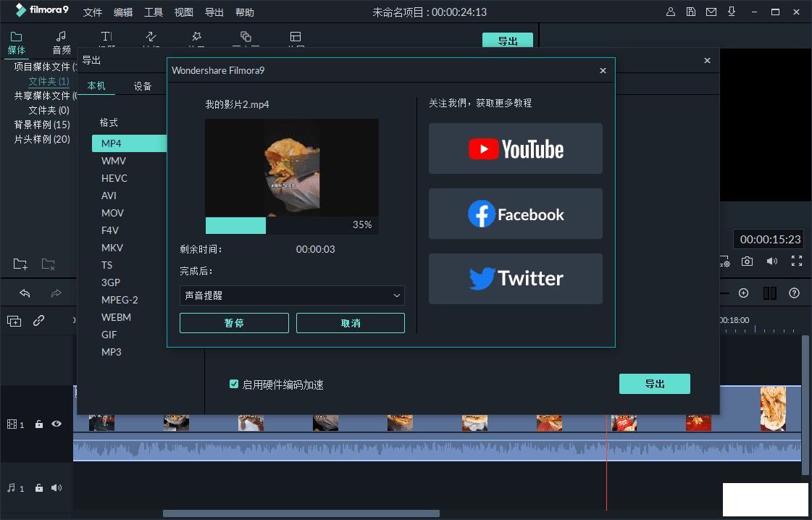Image resolution: width=812 pixels, height=520 pixels.
Task: Toggle the link icon above timeline
Action: [x=39, y=321]
